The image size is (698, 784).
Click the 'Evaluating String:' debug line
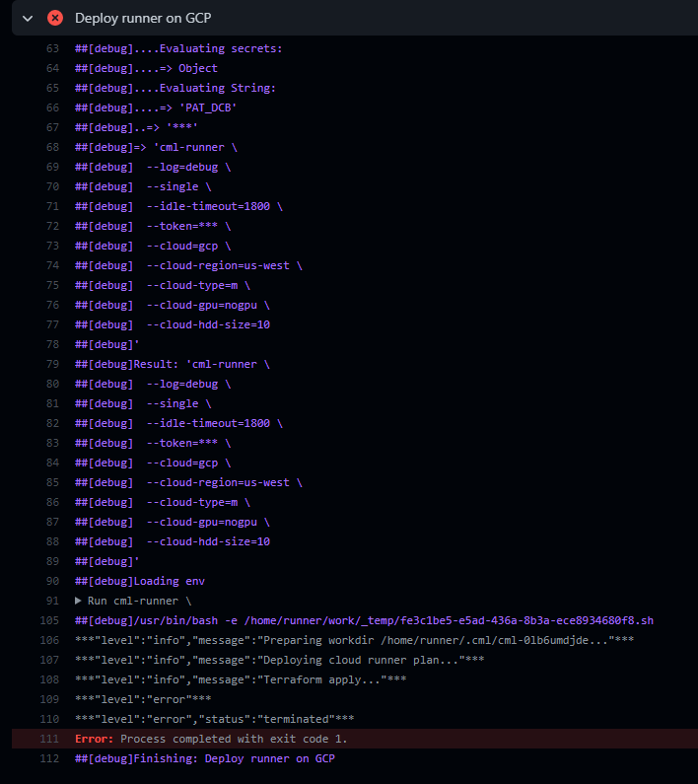pyautogui.click(x=175, y=88)
